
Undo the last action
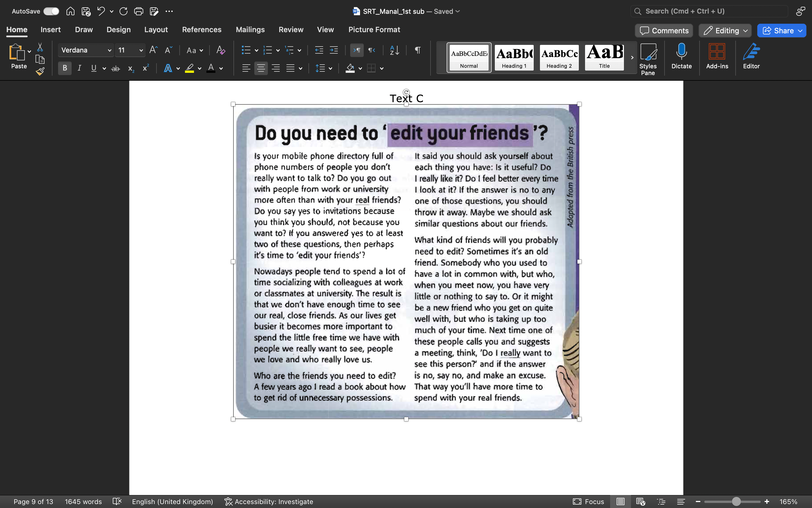point(101,11)
